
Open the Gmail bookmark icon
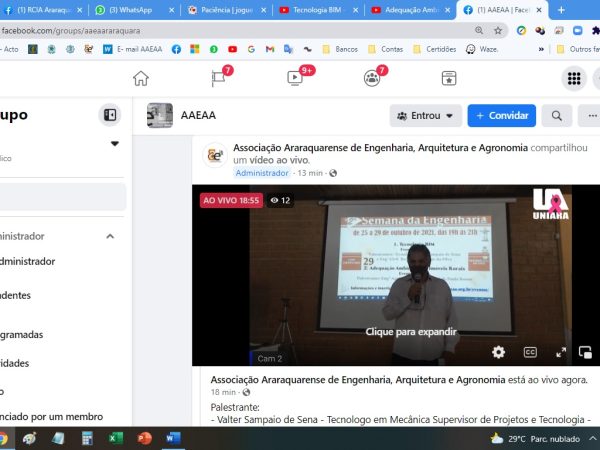(x=270, y=49)
